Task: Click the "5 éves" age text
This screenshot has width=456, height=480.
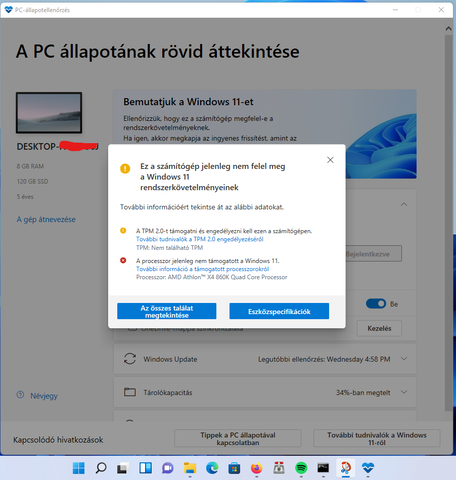Action: click(x=25, y=197)
